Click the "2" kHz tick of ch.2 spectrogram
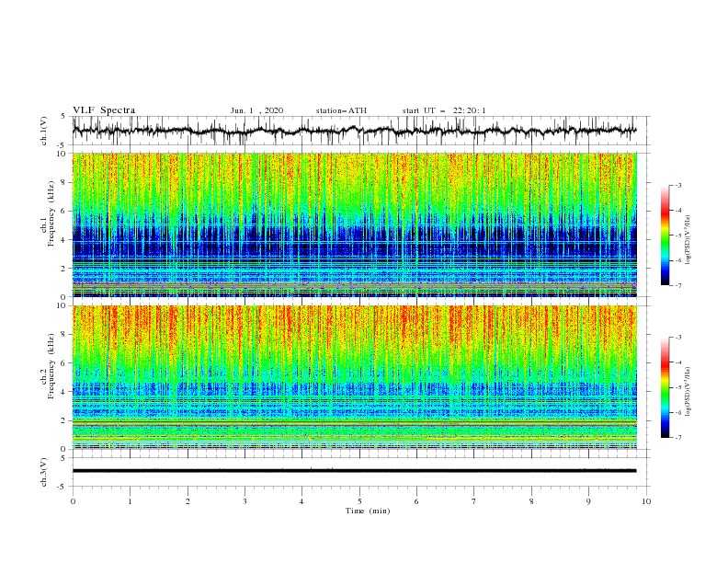Viewport: 728px width, 563px height. pos(63,420)
